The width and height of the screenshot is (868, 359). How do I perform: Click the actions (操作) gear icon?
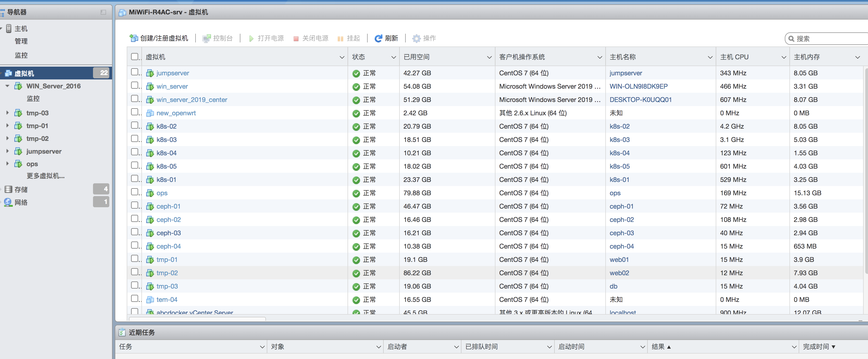417,38
